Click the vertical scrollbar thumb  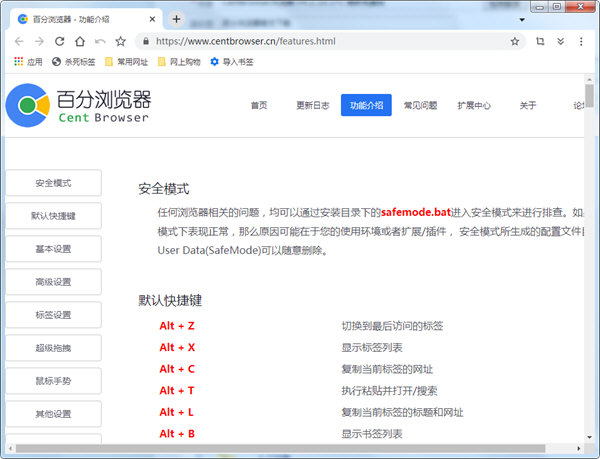tap(589, 96)
